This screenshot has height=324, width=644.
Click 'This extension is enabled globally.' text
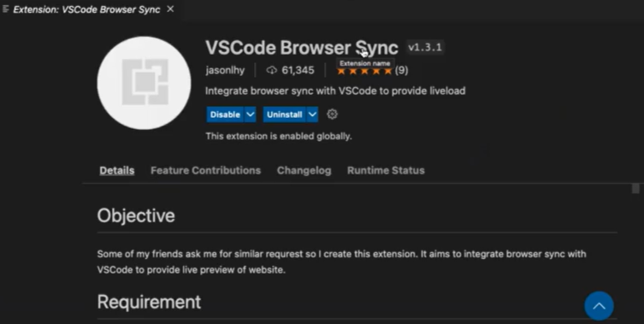(x=279, y=136)
